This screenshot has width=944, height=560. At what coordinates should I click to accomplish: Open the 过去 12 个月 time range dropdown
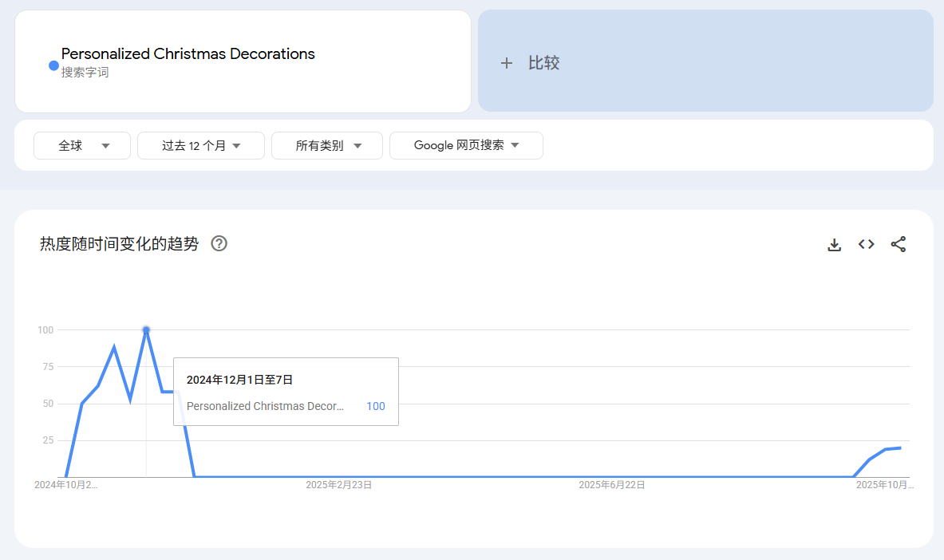[x=201, y=146]
